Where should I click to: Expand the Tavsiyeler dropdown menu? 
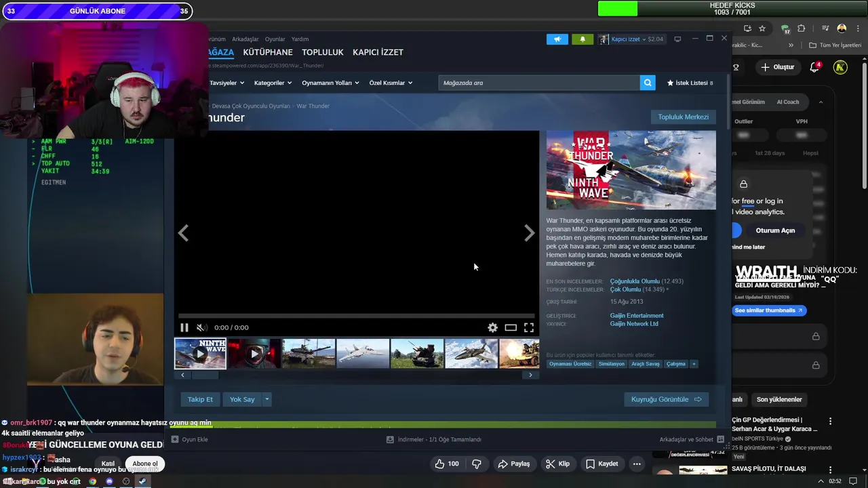[226, 83]
